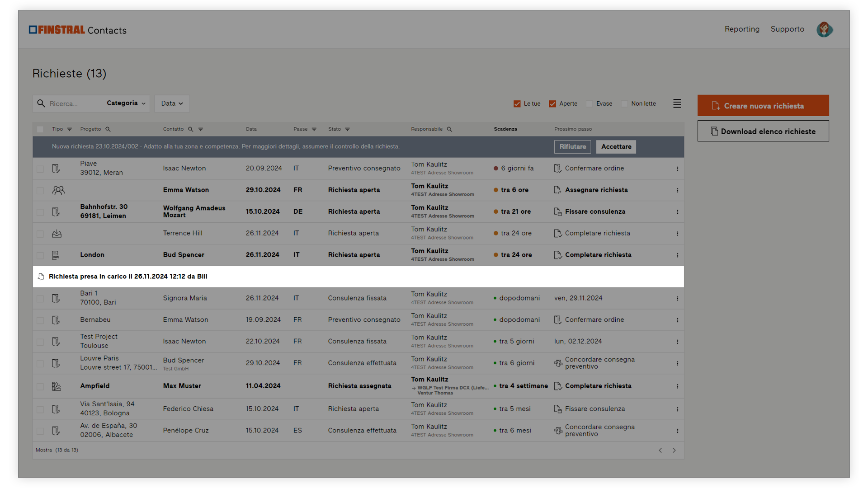The width and height of the screenshot is (868, 488).
Task: Open the Data filter dropdown
Action: 172,103
